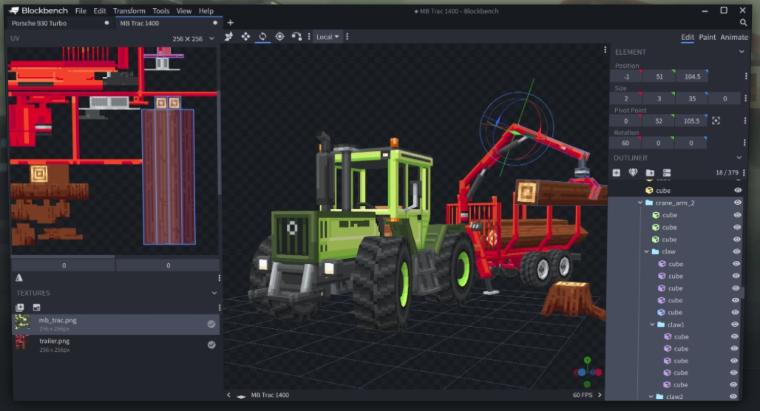Click the Create Texture icon
The image size is (760, 411).
click(36, 307)
